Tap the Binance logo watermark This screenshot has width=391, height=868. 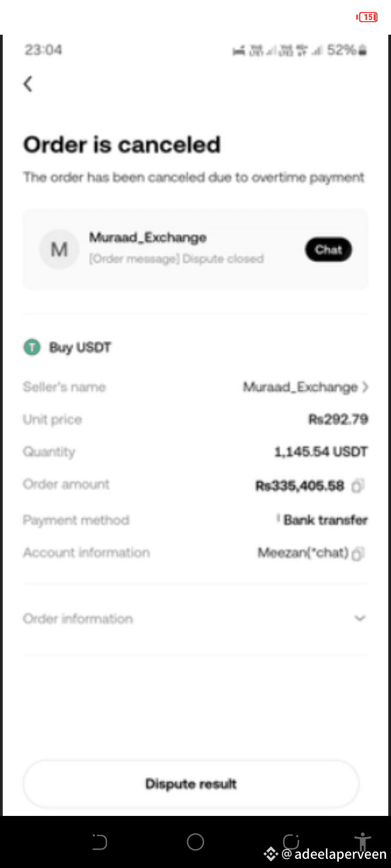[x=270, y=854]
